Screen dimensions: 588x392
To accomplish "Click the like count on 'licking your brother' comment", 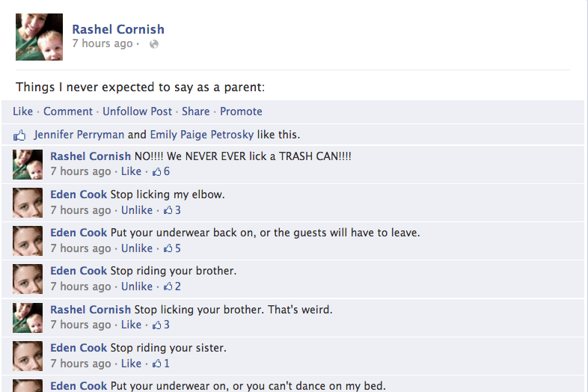I will tap(161, 325).
